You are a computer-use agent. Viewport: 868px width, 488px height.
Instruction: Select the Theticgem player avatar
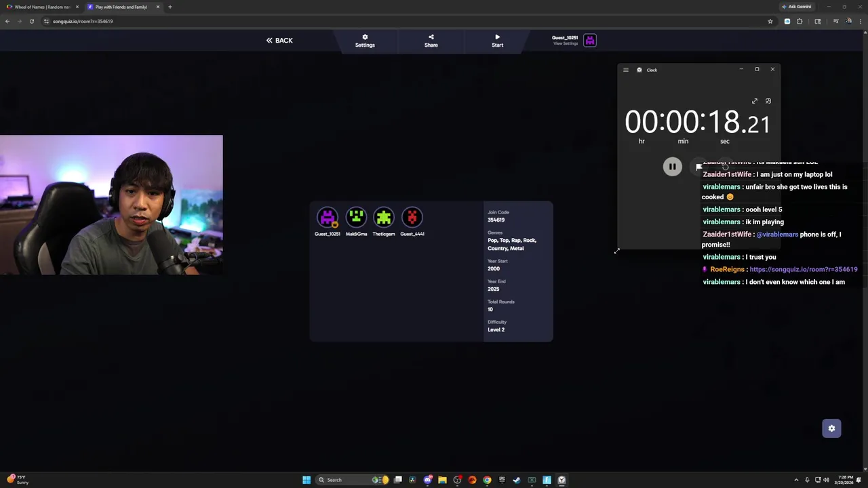click(384, 217)
